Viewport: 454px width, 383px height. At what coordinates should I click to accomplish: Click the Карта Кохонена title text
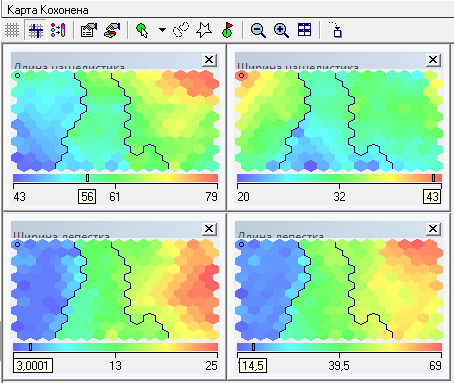click(48, 10)
